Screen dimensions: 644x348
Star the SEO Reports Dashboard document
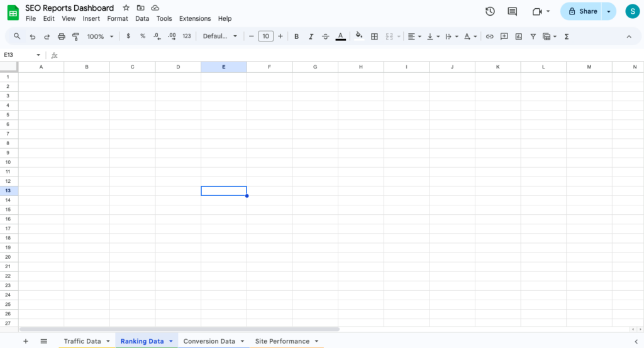click(126, 8)
